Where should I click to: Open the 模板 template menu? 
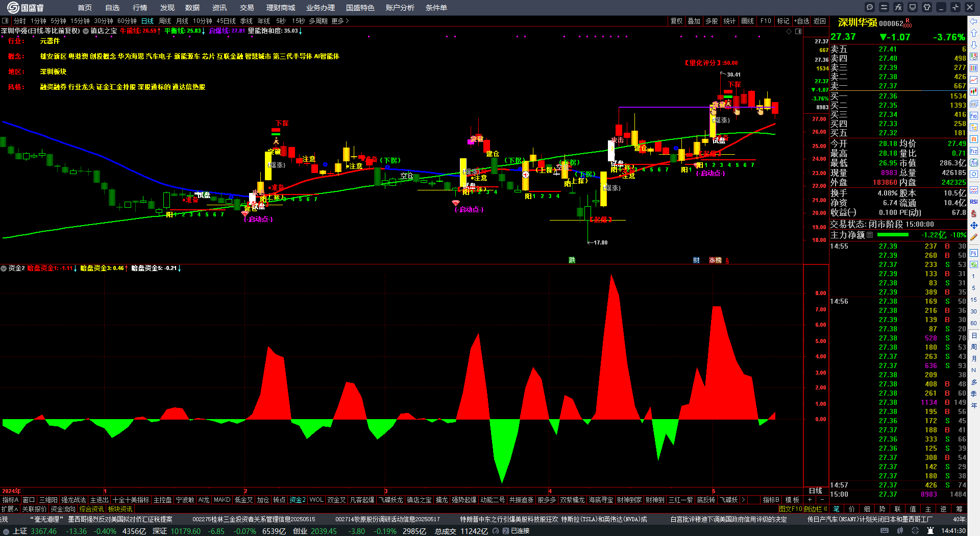click(x=792, y=500)
